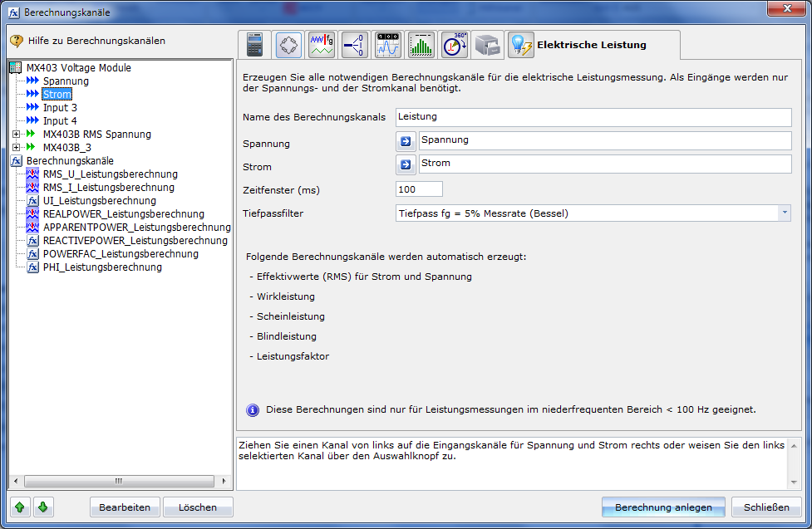The image size is (812, 529).
Task: Assign selected channel to Strom via arrow button
Action: [406, 164]
